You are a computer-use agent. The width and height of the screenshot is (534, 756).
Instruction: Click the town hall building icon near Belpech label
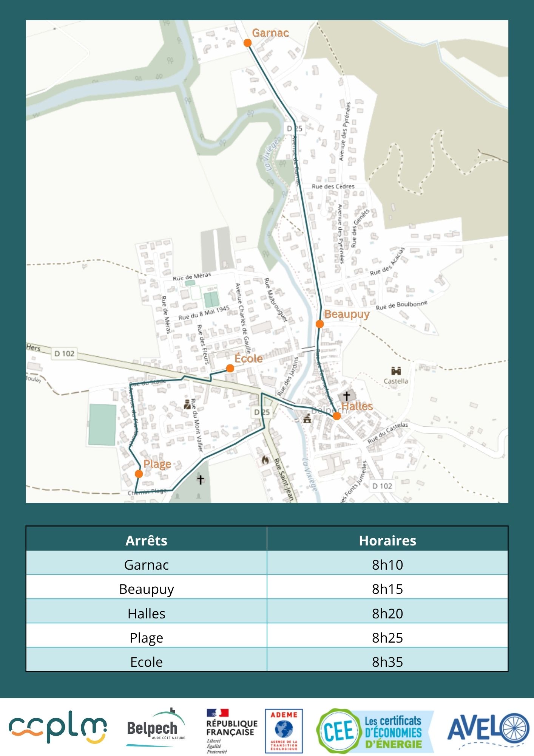pyautogui.click(x=307, y=418)
